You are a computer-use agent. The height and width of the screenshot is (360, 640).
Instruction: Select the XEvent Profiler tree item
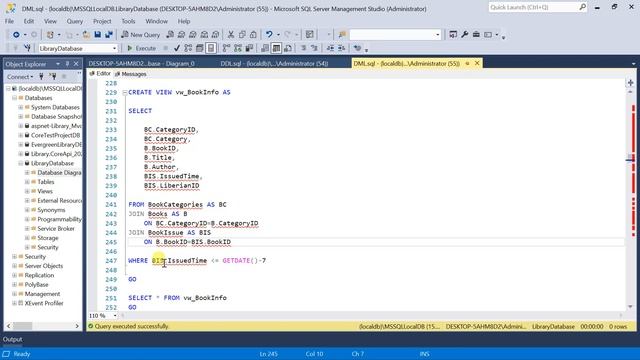[x=44, y=303]
